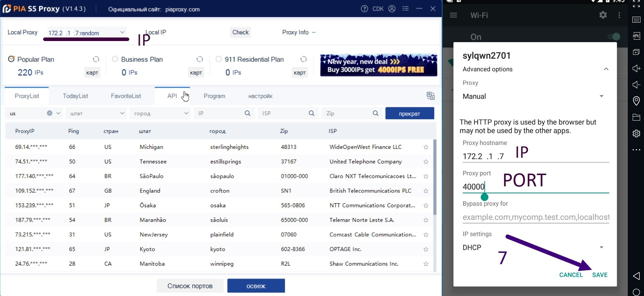Open the user account icon

pos(392,9)
